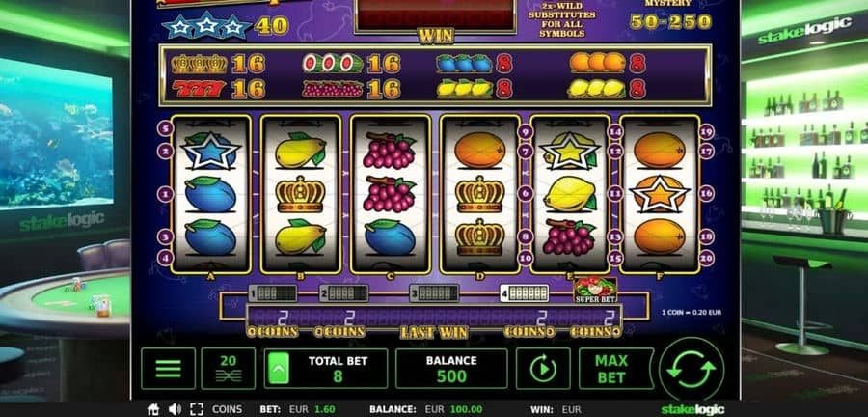Click payline number 10 marker
Screen dimensions: 868x417
pyautogui.click(x=526, y=258)
